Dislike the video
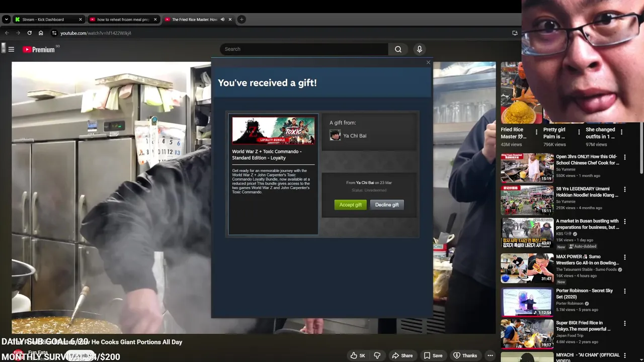 [377, 355]
